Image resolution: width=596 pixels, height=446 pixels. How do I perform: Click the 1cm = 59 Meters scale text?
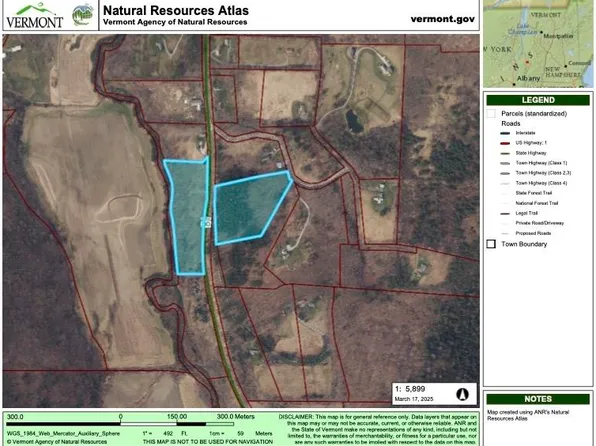(x=240, y=433)
